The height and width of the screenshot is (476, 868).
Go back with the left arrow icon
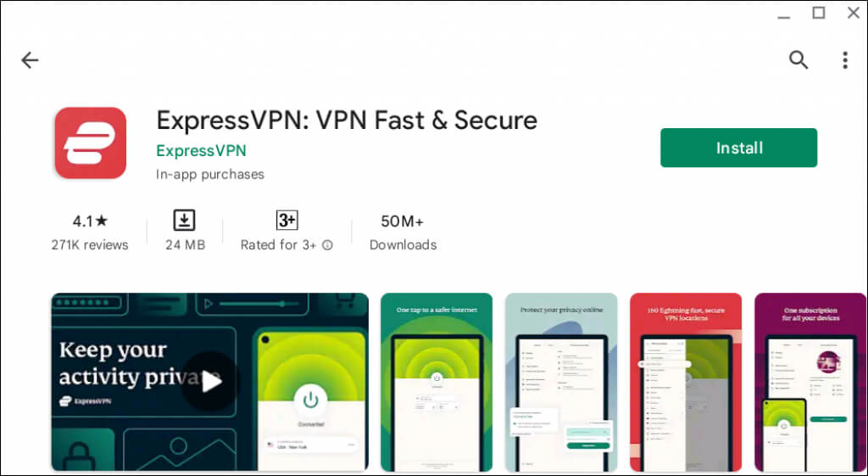pos(30,60)
